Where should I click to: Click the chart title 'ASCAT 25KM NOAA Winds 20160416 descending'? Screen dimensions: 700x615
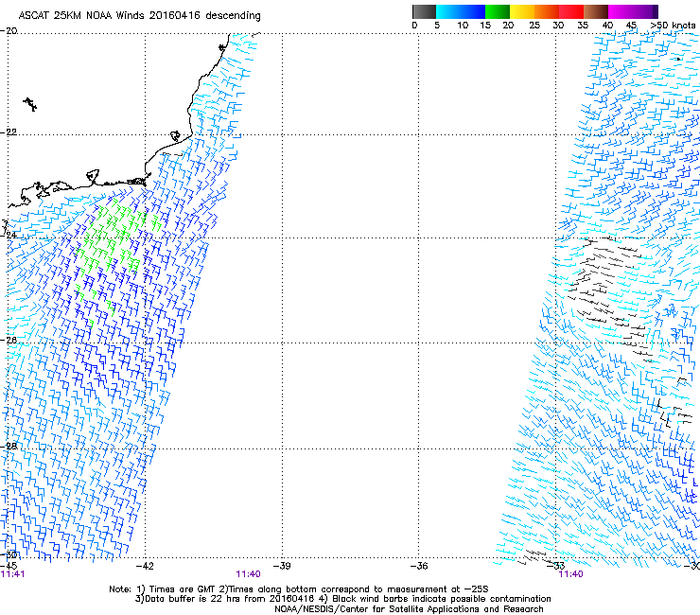coord(139,15)
